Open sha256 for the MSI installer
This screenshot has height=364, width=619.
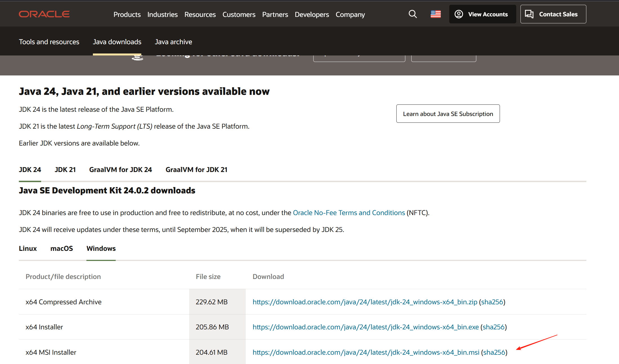click(x=494, y=352)
